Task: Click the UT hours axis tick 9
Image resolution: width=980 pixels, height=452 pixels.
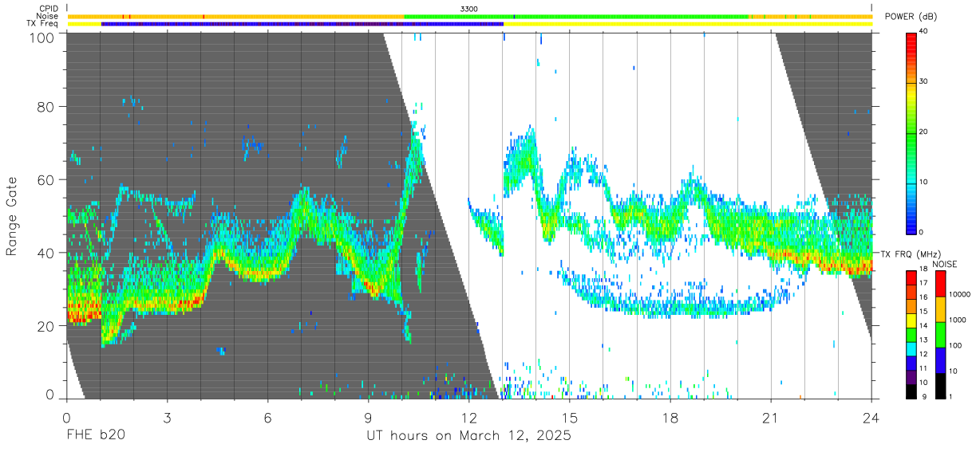Action: click(368, 418)
